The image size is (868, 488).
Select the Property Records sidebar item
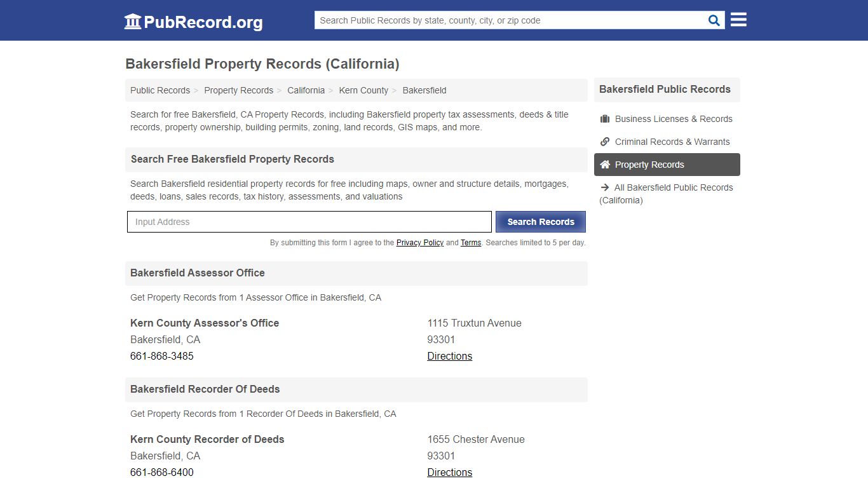(667, 165)
